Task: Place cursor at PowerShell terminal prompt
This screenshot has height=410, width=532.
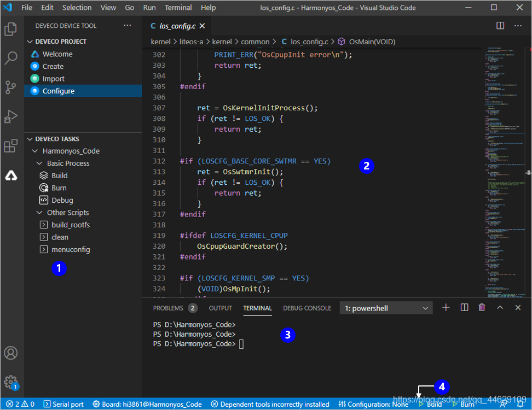Action: pos(241,344)
